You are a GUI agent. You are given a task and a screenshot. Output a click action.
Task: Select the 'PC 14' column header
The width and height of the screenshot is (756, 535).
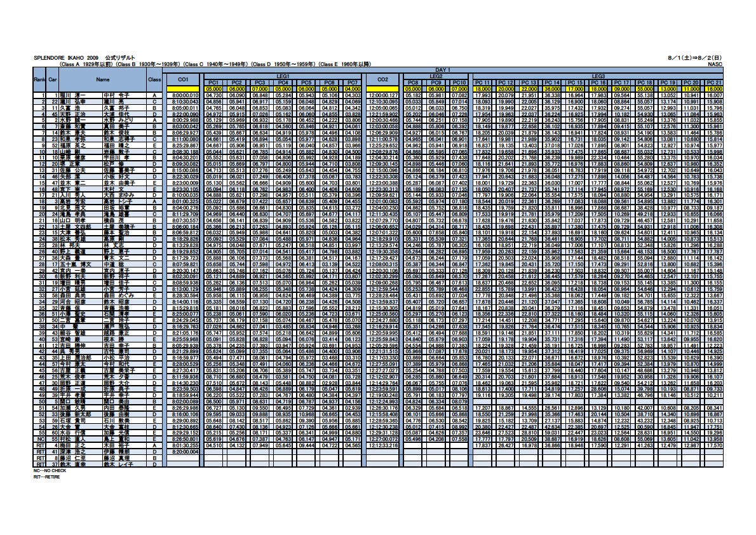click(x=552, y=83)
